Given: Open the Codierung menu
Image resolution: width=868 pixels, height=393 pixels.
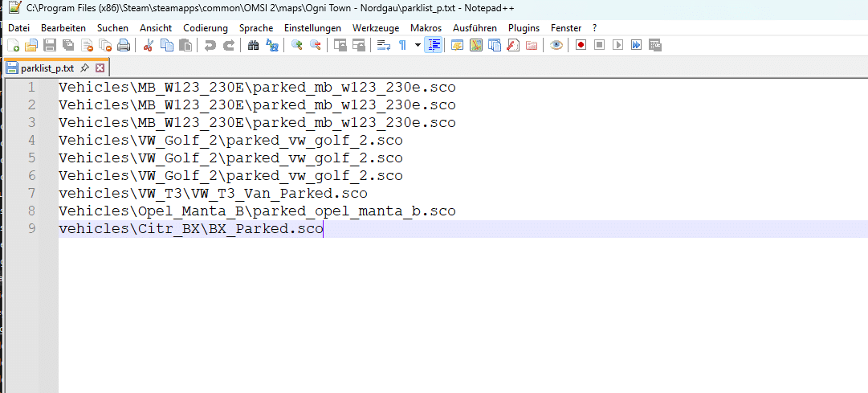Looking at the screenshot, I should (x=206, y=28).
